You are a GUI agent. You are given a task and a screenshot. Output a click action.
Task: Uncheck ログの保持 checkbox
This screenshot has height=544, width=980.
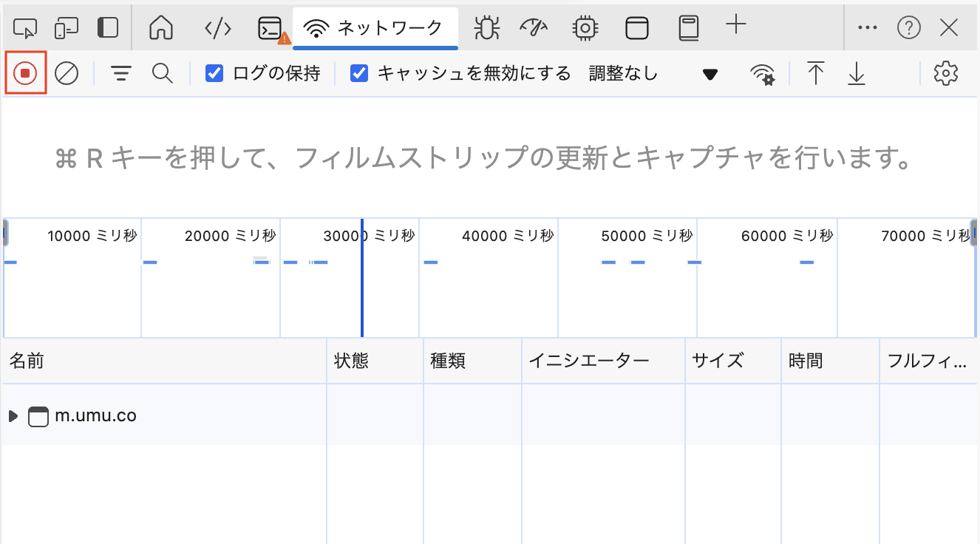[214, 73]
